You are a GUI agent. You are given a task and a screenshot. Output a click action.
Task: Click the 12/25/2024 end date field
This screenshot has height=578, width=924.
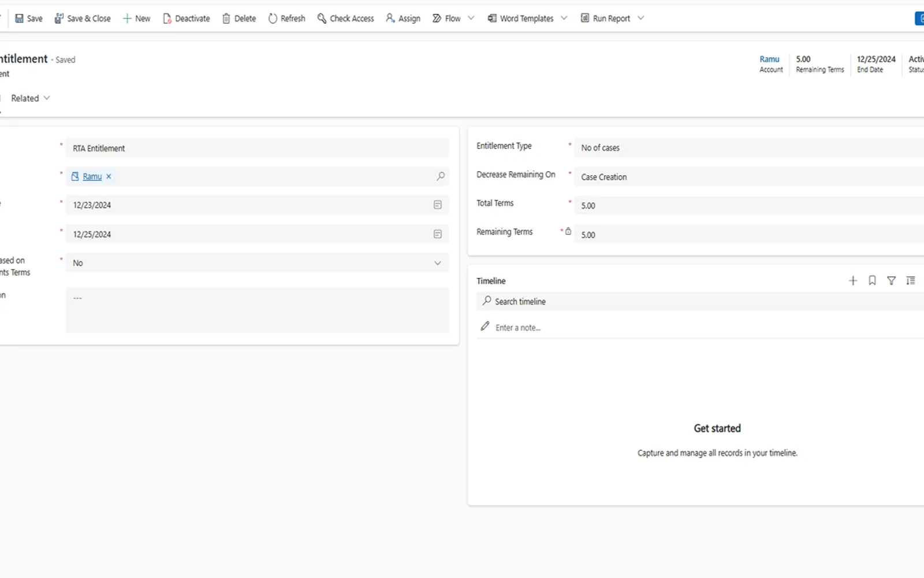coord(257,234)
